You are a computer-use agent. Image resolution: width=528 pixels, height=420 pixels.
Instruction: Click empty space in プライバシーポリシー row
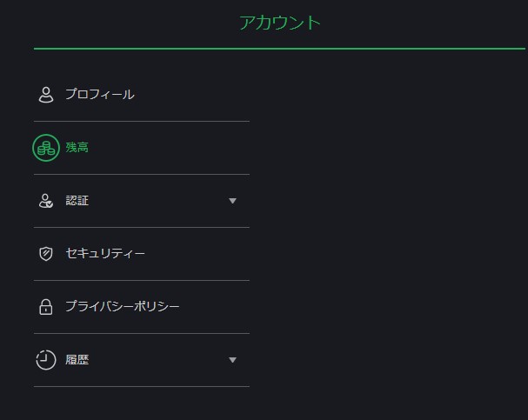coord(215,307)
